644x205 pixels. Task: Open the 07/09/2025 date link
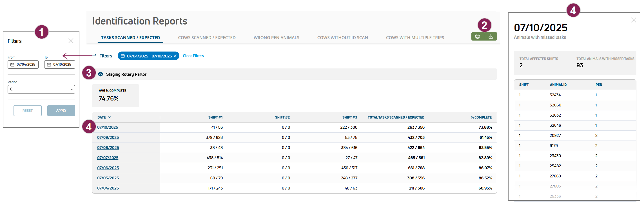108,137
